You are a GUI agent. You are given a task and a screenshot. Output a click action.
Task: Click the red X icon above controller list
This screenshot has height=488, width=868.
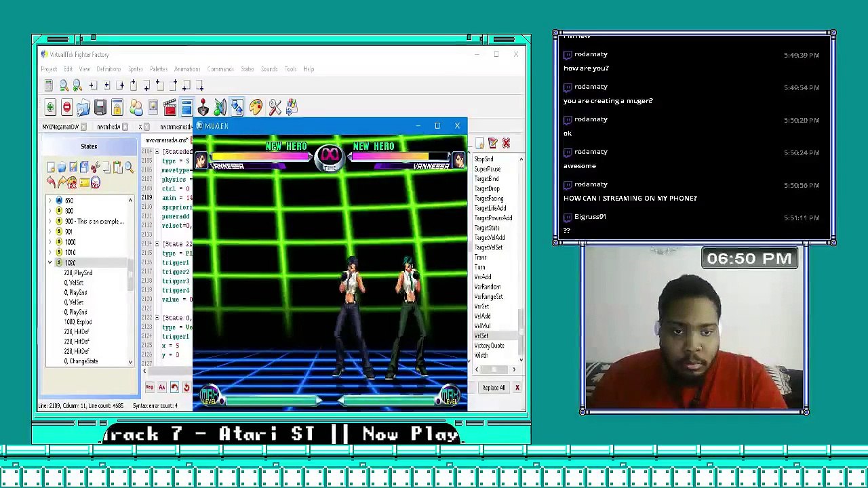coord(506,143)
